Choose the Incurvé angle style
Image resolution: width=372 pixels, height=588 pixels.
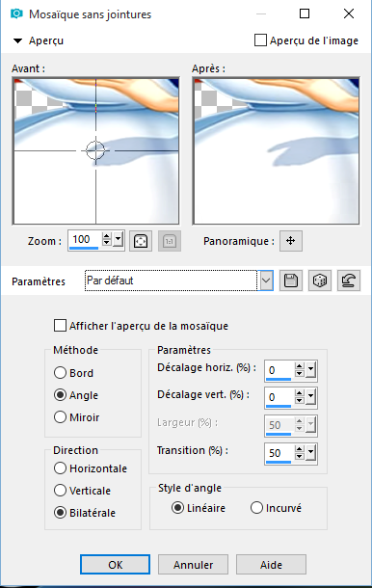256,508
